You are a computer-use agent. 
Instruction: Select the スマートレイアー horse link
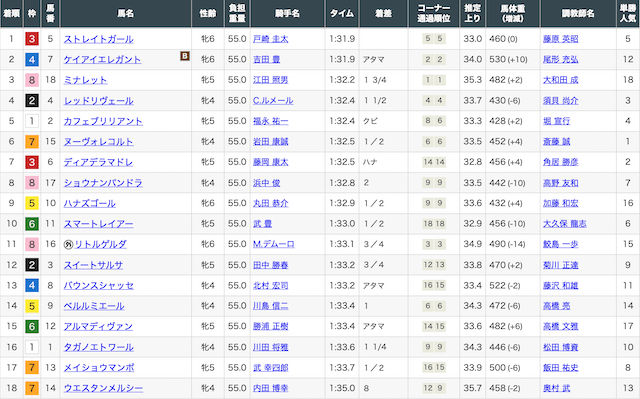pyautogui.click(x=98, y=224)
